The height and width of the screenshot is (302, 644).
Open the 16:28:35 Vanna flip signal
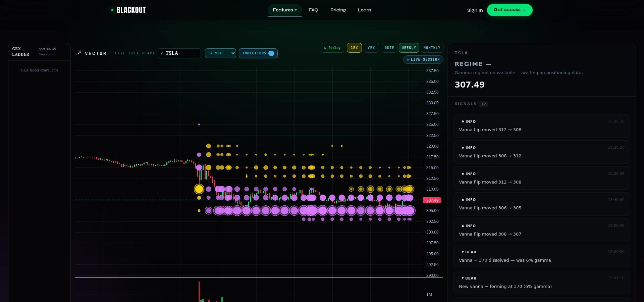[x=541, y=178]
